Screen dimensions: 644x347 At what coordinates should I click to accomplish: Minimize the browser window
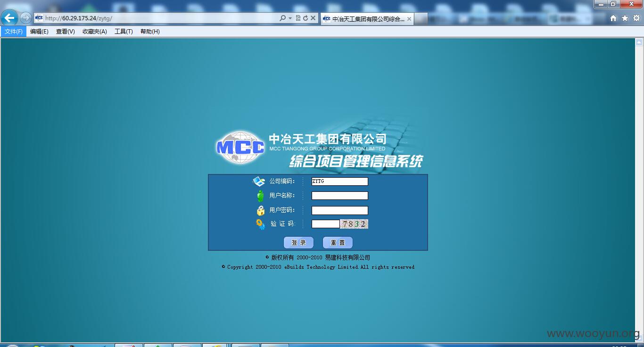[601, 4]
